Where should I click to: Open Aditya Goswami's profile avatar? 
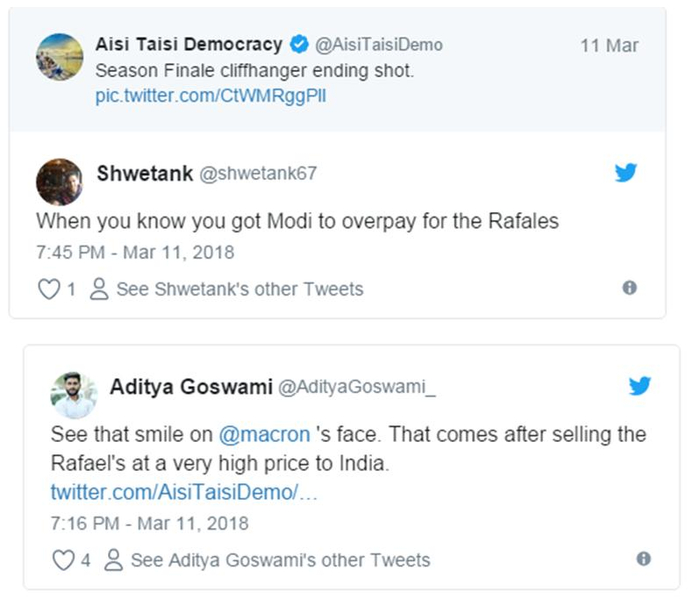coord(74,395)
